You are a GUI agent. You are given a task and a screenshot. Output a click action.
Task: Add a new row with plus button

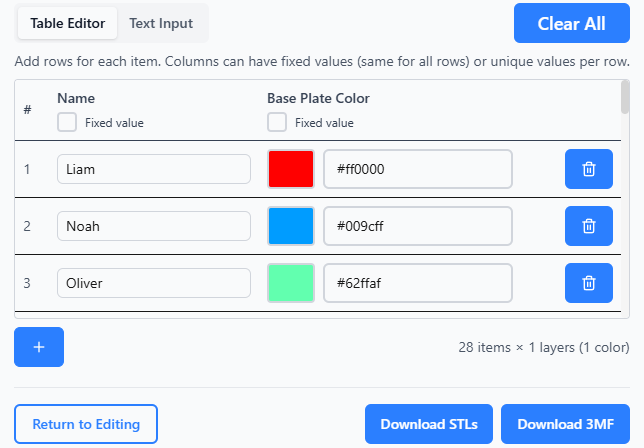39,347
